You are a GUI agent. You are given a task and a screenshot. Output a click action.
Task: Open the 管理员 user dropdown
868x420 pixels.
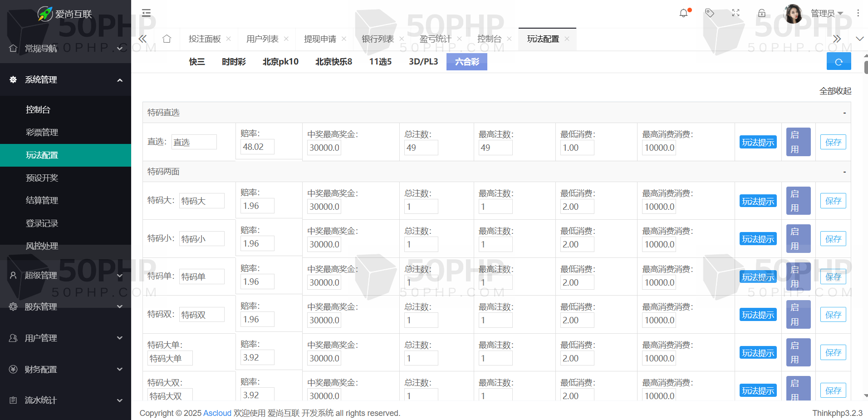[826, 14]
